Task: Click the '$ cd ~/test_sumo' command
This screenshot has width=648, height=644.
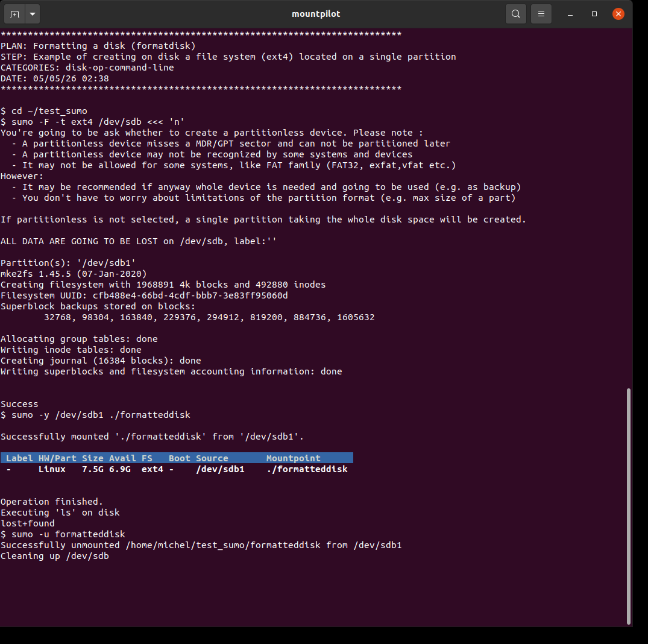Action: click(44, 111)
